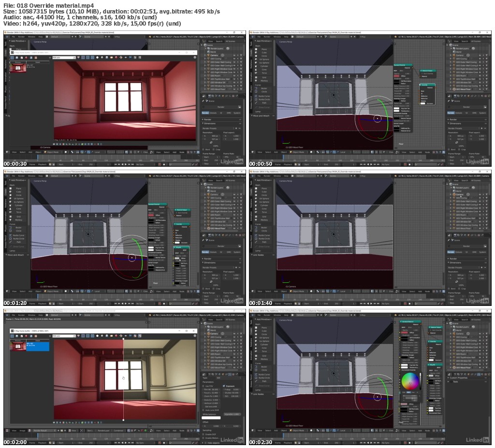This screenshot has width=495, height=448.
Task: Add a Nurbs Circle in the 00:01:20 frame
Action: 19,239
